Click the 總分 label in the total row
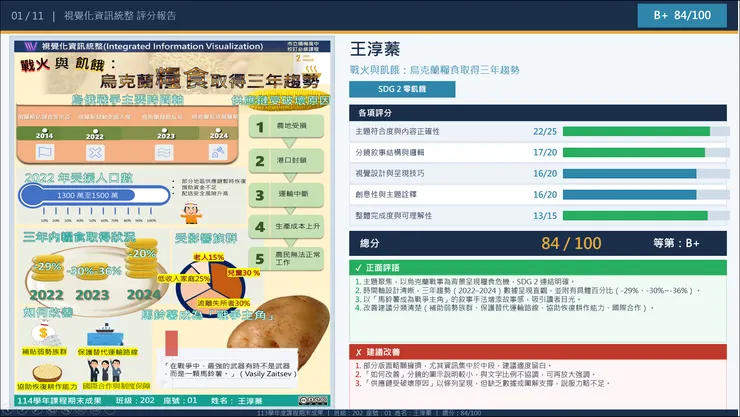The height and width of the screenshot is (417, 740). pos(370,243)
